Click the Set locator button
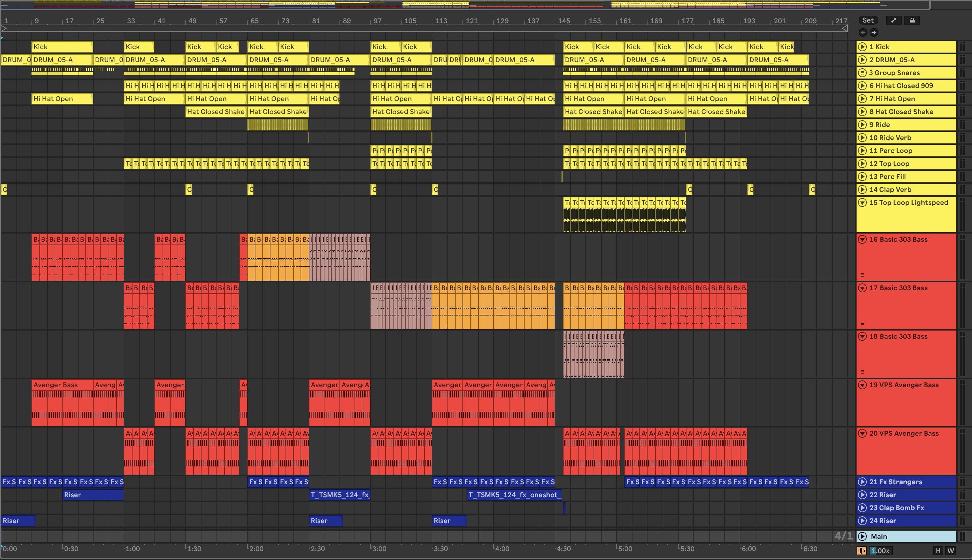This screenshot has height=560, width=972. 868,20
